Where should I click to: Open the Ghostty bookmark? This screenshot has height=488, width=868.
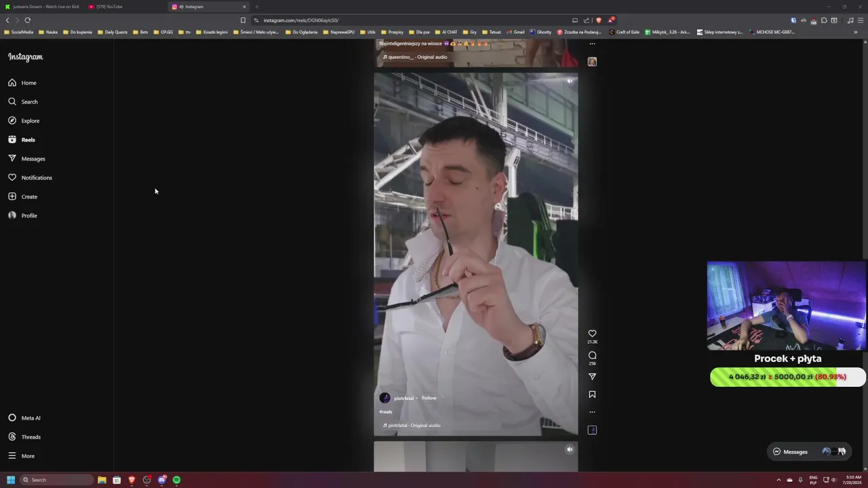540,32
